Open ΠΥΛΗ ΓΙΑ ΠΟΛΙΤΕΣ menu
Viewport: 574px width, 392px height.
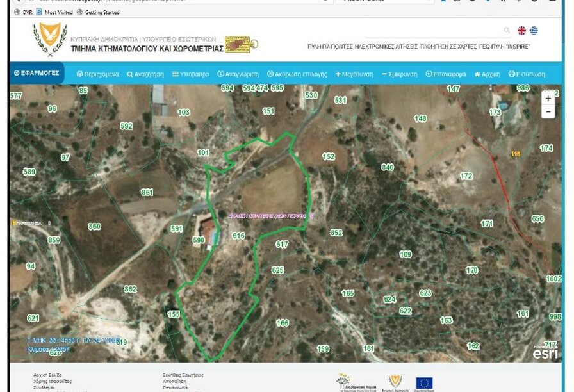[x=330, y=47]
